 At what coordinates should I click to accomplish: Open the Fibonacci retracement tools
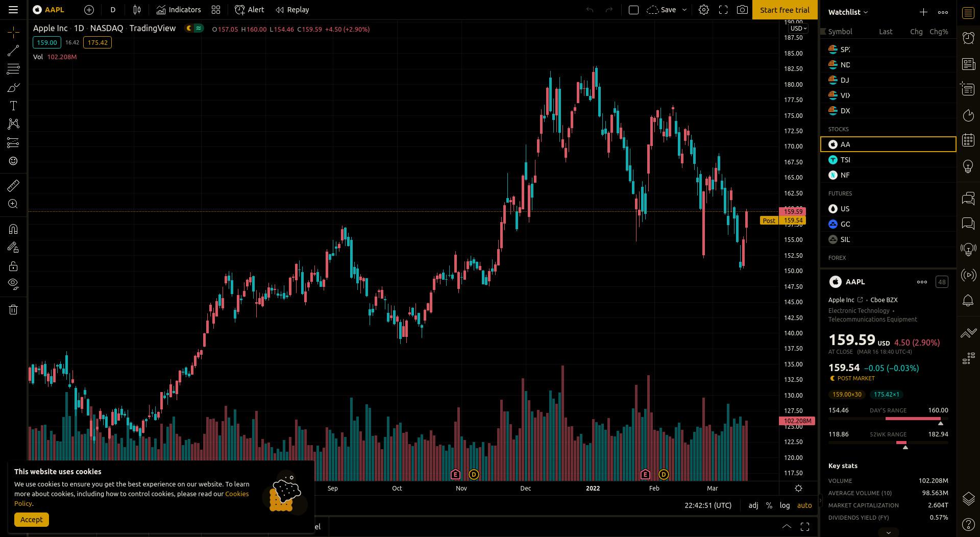[13, 69]
